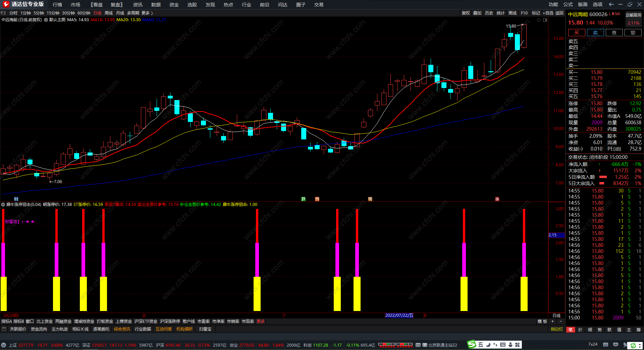Click the 7x24 text in status bar
Viewport: 644px width, 350px height.
tap(593, 344)
